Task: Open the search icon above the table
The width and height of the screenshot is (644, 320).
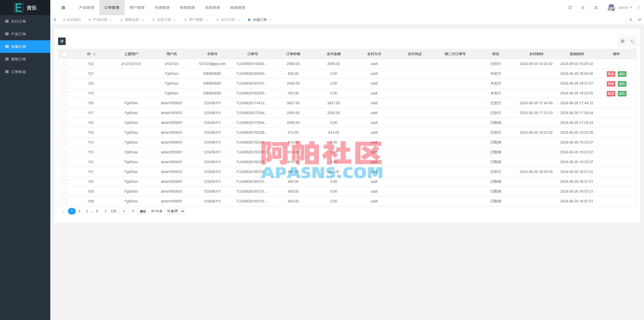Action: (632, 41)
